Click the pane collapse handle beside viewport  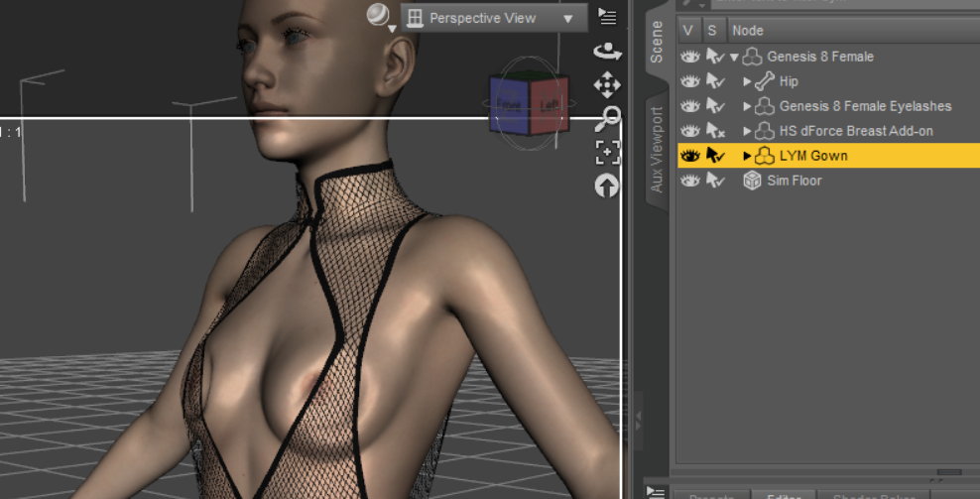coord(638,421)
